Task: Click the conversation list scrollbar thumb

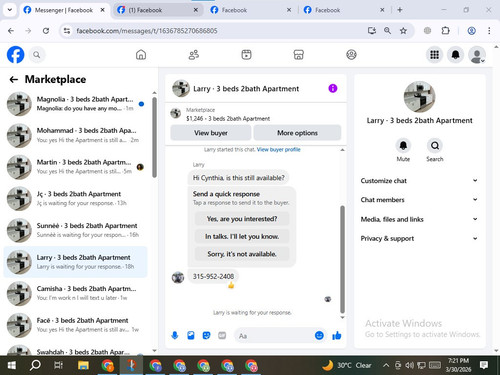Action: pos(154,137)
